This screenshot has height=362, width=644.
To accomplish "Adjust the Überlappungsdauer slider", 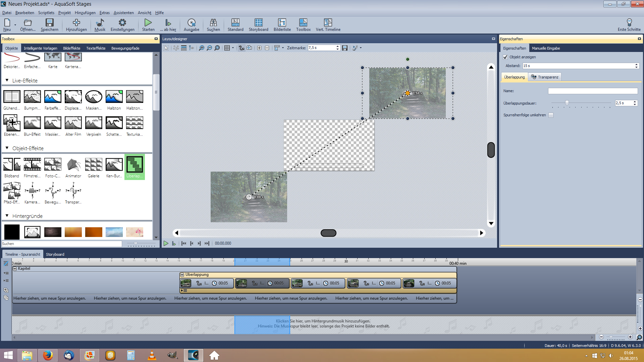I will click(567, 103).
